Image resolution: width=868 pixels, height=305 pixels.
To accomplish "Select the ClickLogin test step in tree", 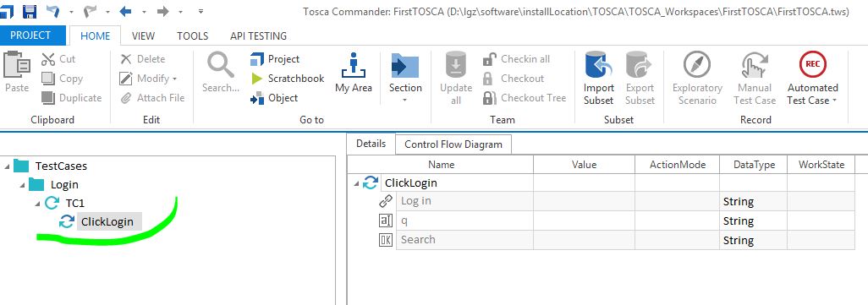I will (107, 221).
